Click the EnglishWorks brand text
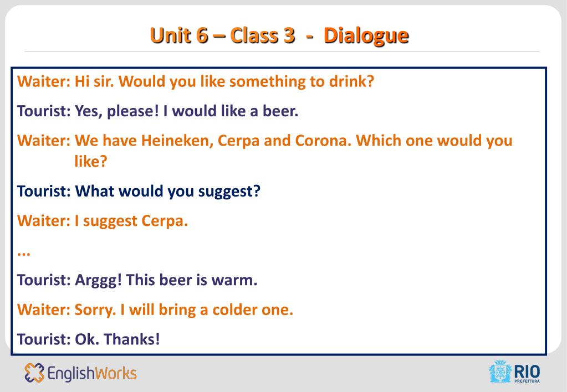This screenshot has height=392, width=567. [92, 373]
